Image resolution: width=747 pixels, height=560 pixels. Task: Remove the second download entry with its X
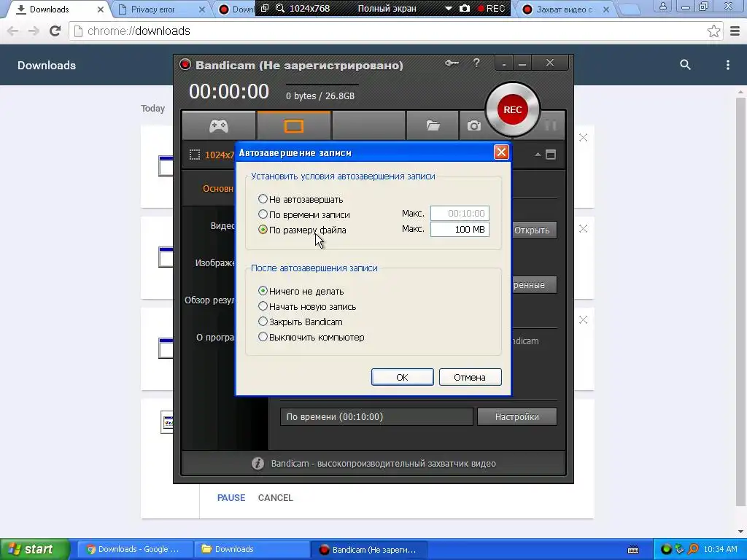click(583, 229)
